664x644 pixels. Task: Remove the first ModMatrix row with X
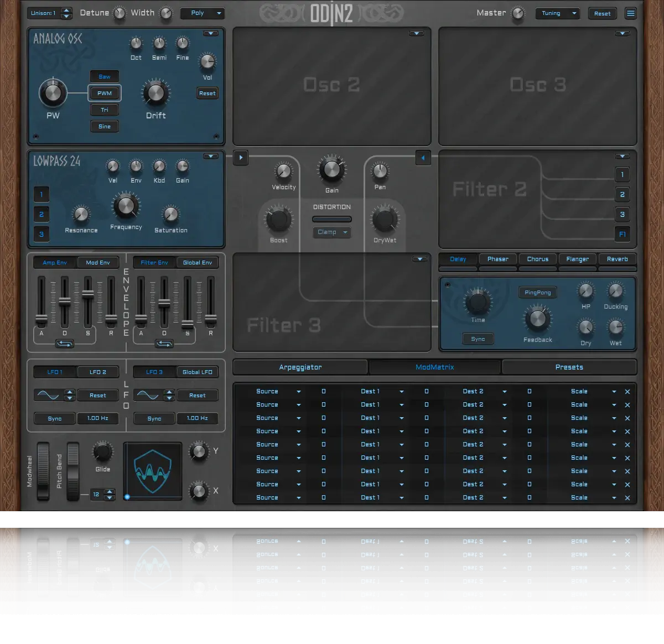pyautogui.click(x=627, y=392)
